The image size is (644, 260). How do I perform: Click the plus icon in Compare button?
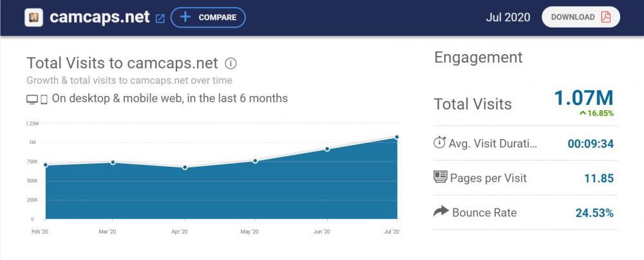[185, 17]
